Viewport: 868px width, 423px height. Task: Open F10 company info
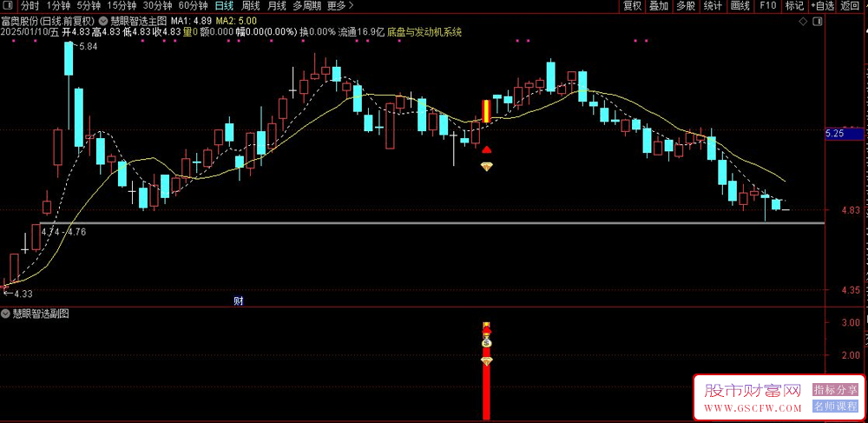768,6
